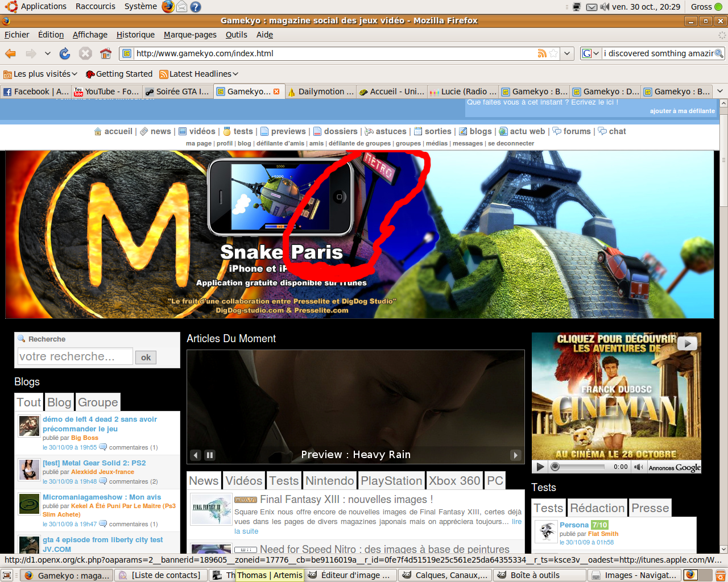This screenshot has height=582, width=728.
Task: Open the search engine selector dropdown
Action: pos(590,53)
